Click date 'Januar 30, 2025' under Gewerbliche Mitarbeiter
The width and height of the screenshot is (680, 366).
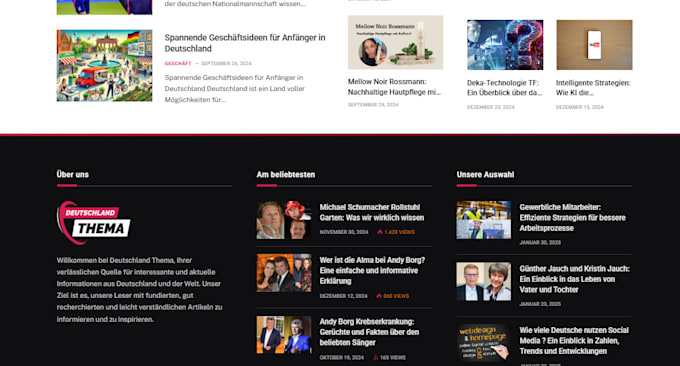(x=540, y=242)
